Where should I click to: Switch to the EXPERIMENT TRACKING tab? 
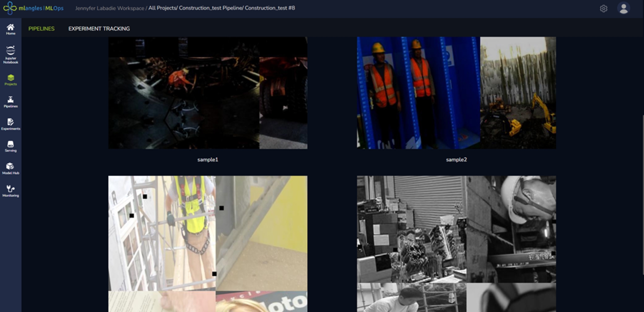(99, 29)
